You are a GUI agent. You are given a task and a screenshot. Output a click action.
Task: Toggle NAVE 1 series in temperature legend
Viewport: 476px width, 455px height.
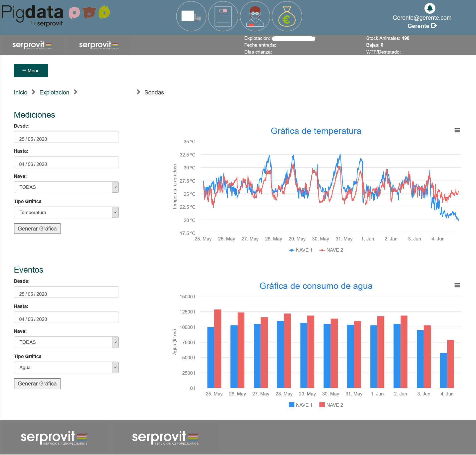pos(301,250)
